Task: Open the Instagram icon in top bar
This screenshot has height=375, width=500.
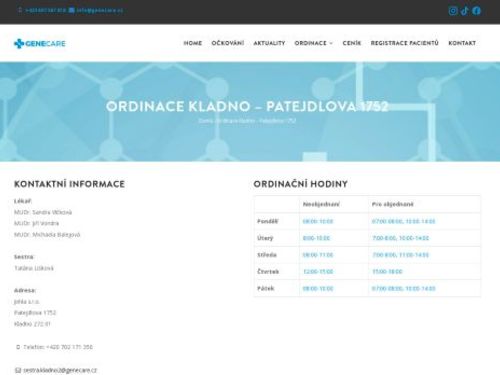Action: (453, 11)
